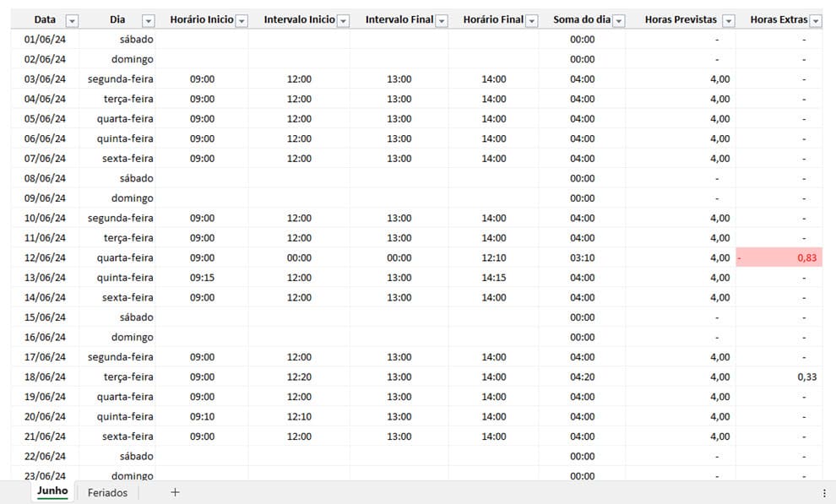Open the Intervalo Final filter dropdown
The height and width of the screenshot is (504, 836).
442,21
